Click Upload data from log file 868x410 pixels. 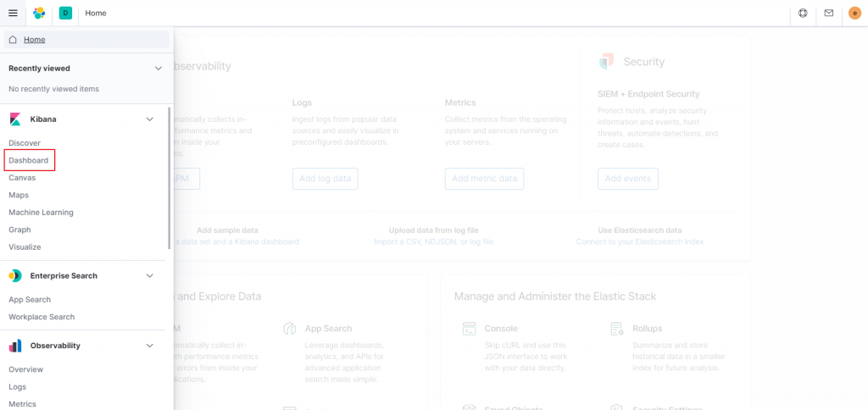pos(433,230)
